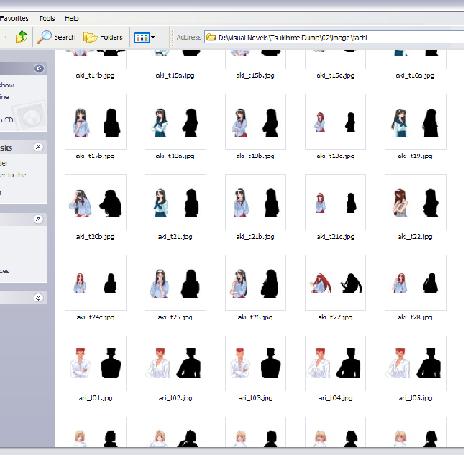Toggle the Folders pane button
464x455 pixels.
[x=103, y=37]
